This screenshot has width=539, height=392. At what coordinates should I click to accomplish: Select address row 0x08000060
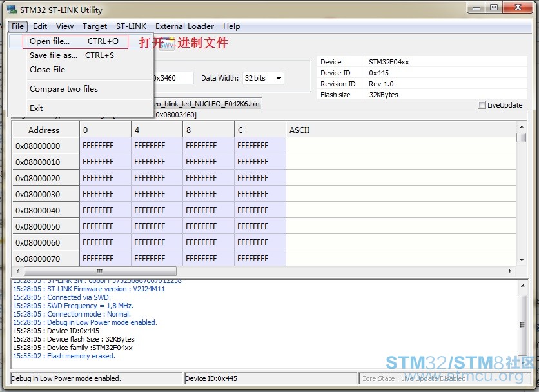pyautogui.click(x=46, y=243)
